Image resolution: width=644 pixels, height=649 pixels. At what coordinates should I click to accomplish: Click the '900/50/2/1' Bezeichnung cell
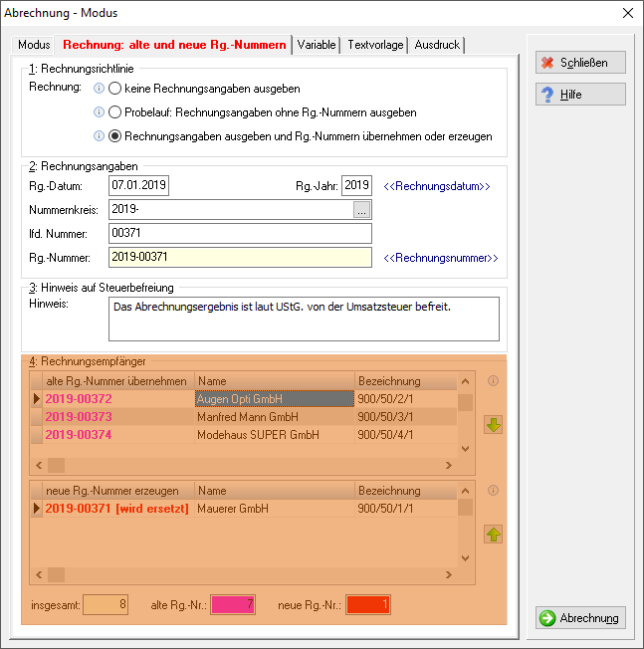405,398
